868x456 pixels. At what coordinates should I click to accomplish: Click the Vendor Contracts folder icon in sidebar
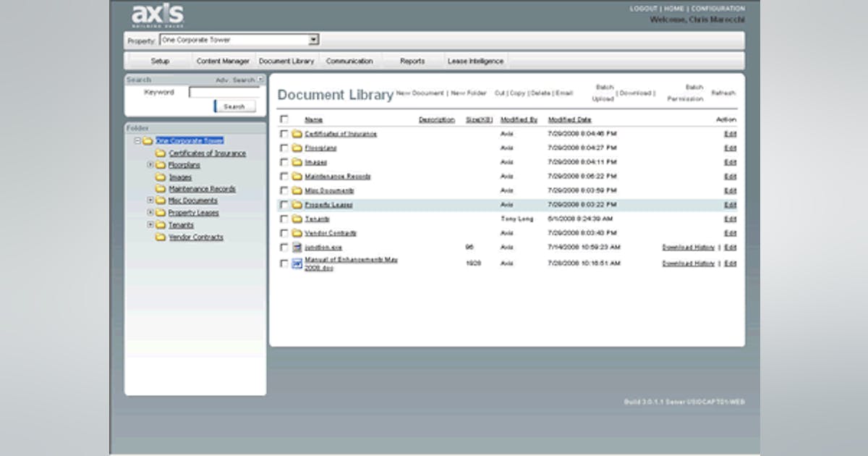(161, 237)
